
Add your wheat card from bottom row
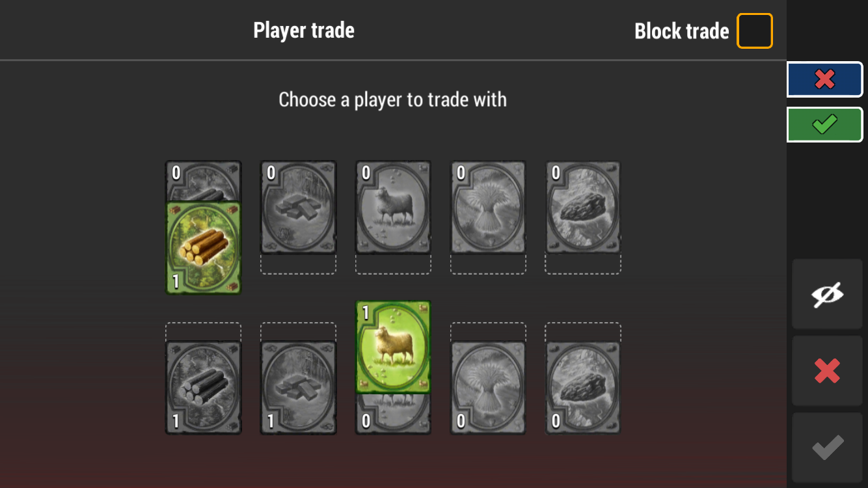point(488,388)
